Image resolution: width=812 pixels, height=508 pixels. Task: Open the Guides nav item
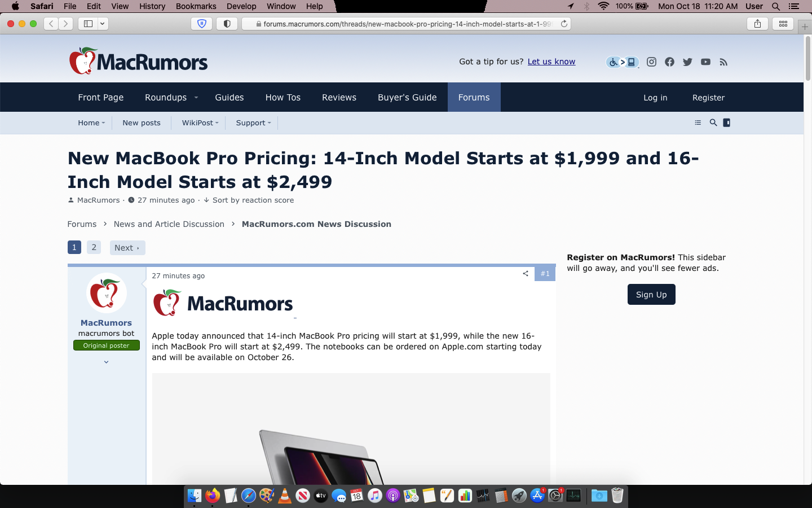230,97
